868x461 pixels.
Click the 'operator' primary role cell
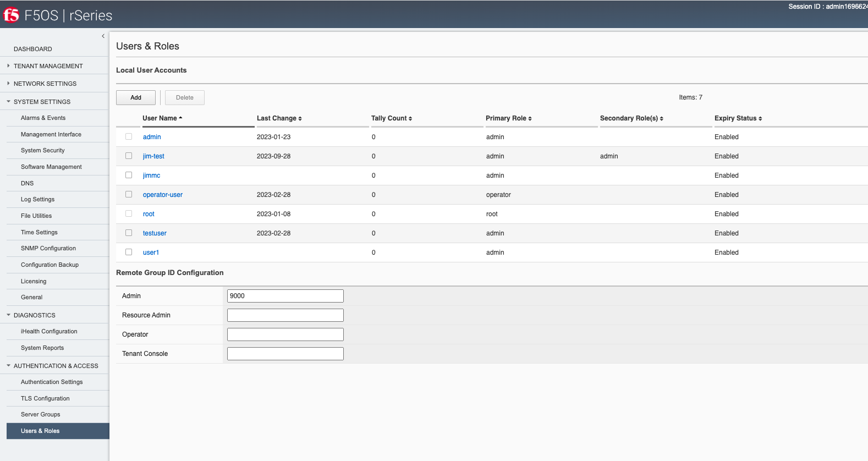(498, 195)
